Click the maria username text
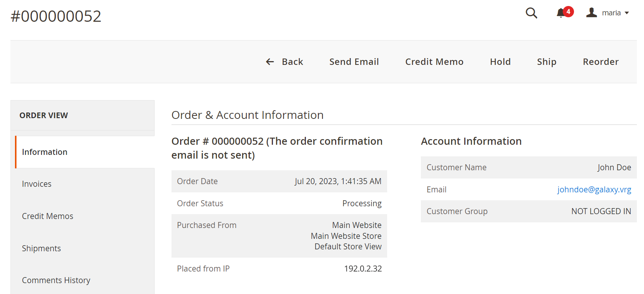644x294 pixels. click(x=611, y=13)
